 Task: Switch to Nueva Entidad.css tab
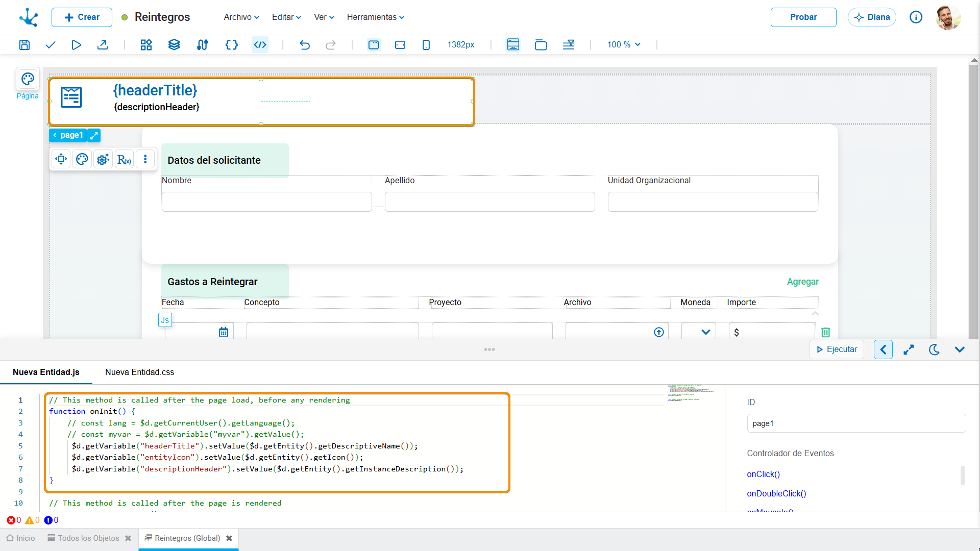[x=139, y=372]
